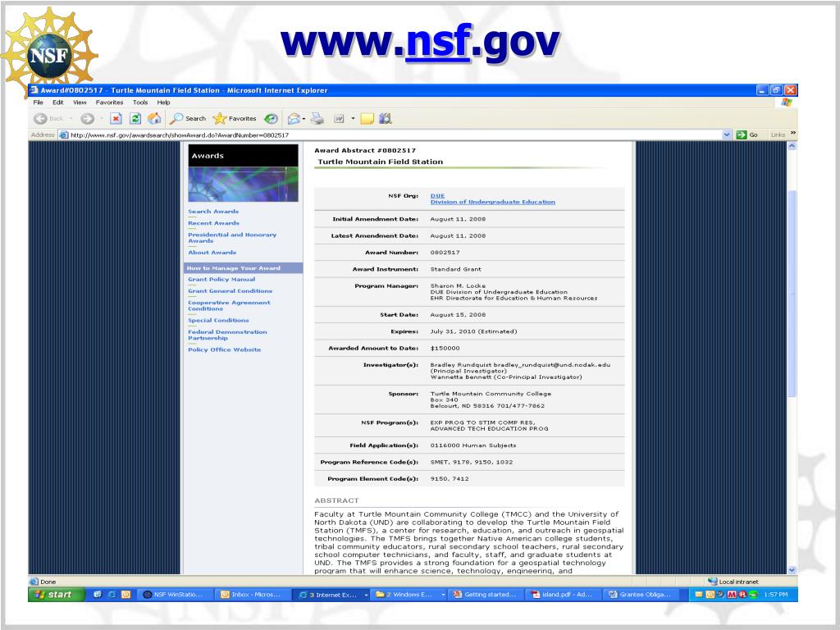Click the red M system tray icon
Screen dimensions: 840x630
732,594
